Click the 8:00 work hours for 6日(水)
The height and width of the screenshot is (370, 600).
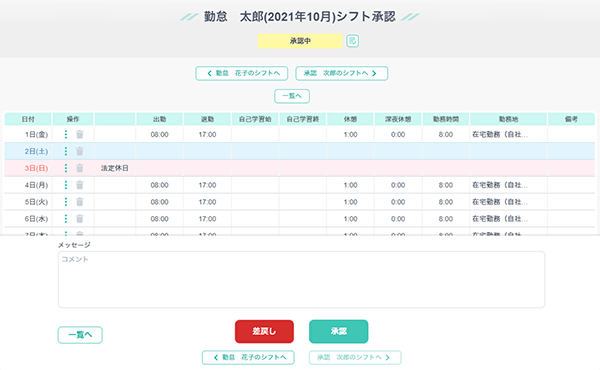click(446, 219)
